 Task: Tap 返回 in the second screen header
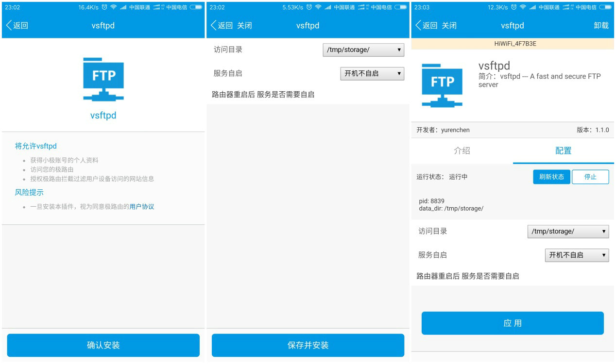pyautogui.click(x=222, y=26)
